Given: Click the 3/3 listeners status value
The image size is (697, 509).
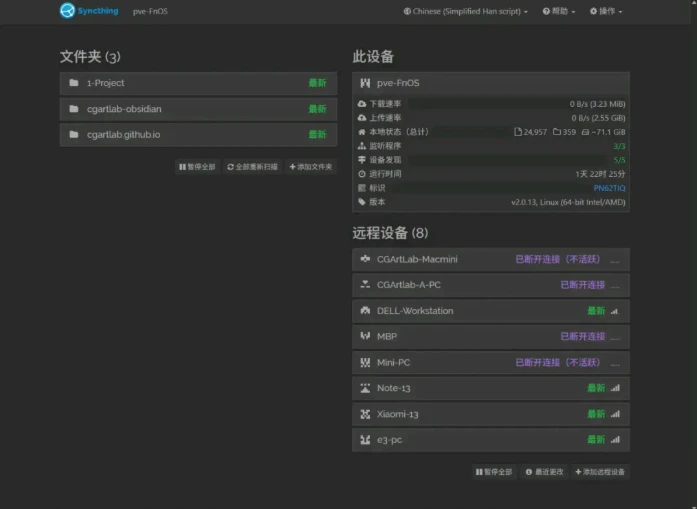Looking at the screenshot, I should (619, 146).
